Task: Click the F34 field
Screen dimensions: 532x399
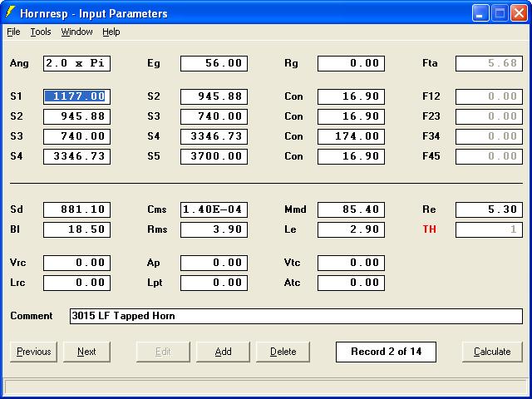Action: point(489,136)
